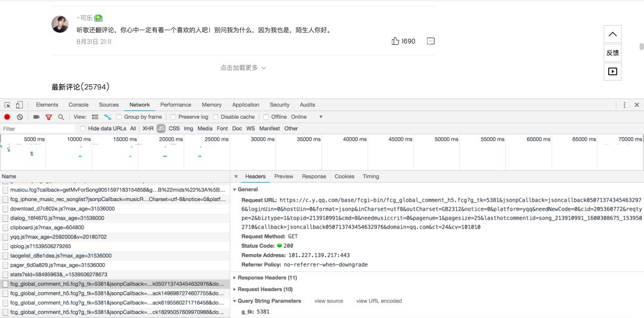The width and height of the screenshot is (644, 318).
Task: Click the 30000 ms timeline overview marker
Action: pos(262,139)
